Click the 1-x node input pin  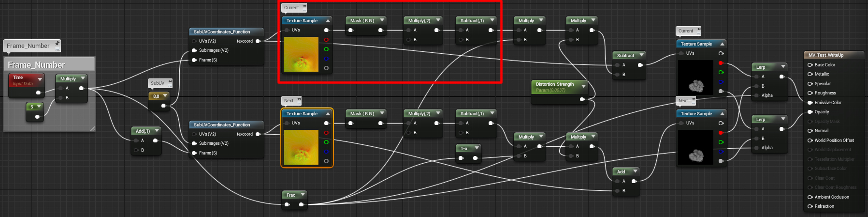tap(461, 158)
